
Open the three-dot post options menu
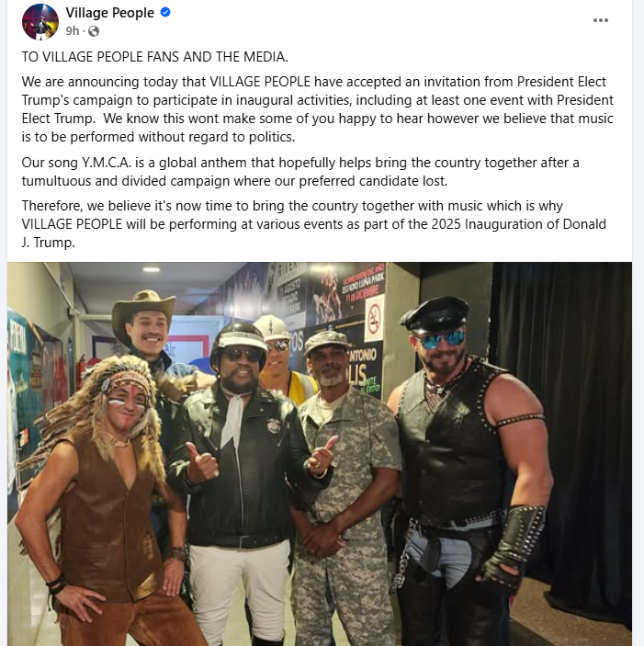(x=600, y=20)
